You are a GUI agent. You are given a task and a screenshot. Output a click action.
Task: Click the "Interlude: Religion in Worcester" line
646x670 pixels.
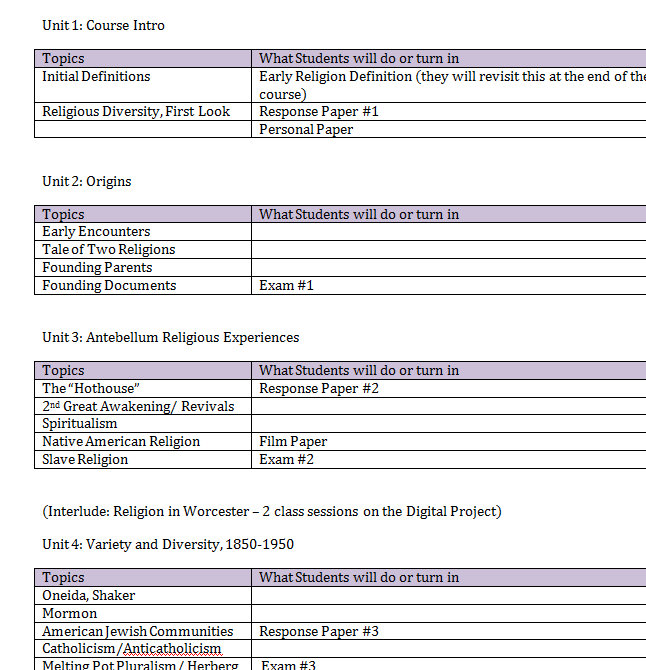point(272,511)
